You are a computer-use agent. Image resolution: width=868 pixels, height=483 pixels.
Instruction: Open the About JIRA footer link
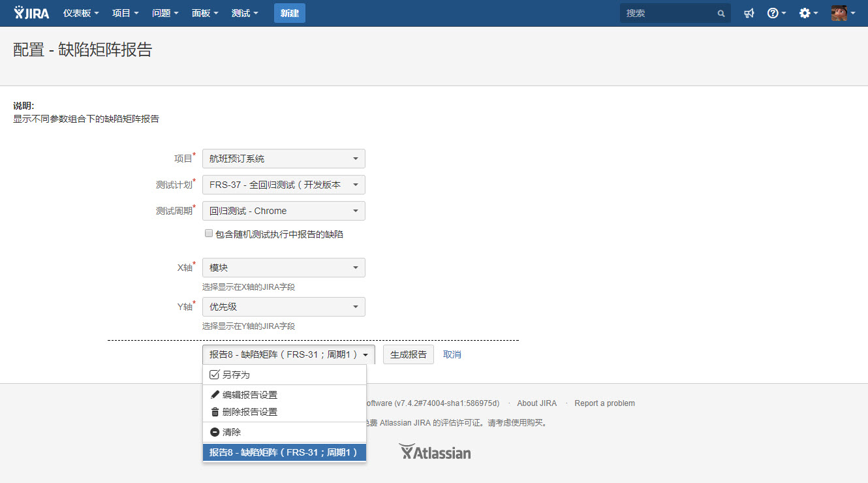[537, 403]
